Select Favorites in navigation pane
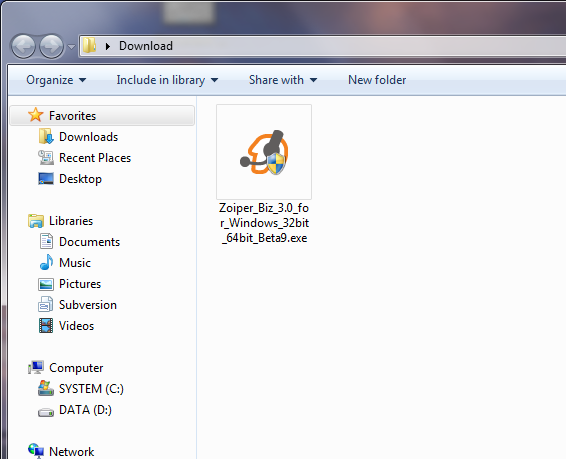 72,115
